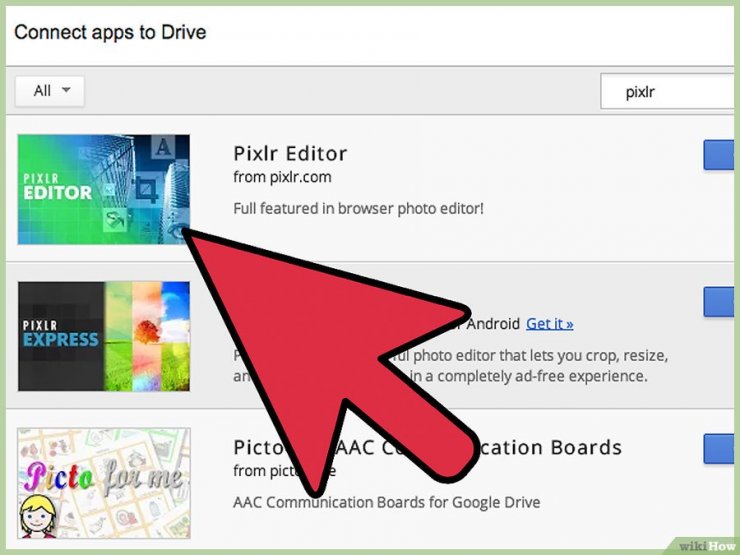Viewport: 740px width, 555px height.
Task: Follow the Get it » link
Action: 549,324
